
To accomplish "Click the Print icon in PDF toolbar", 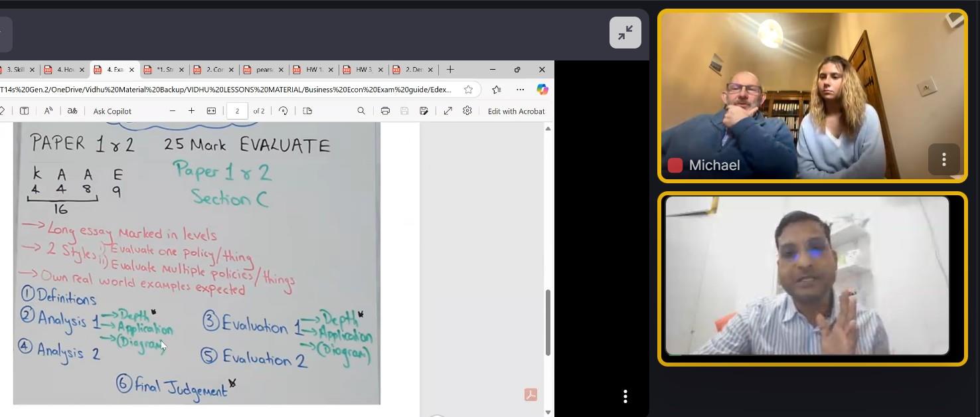I will (x=385, y=111).
